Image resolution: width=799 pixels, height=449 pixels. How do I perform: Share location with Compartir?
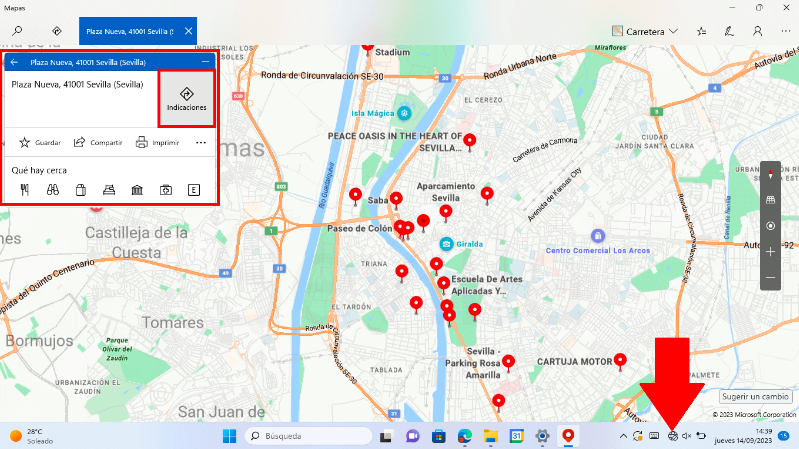click(98, 143)
